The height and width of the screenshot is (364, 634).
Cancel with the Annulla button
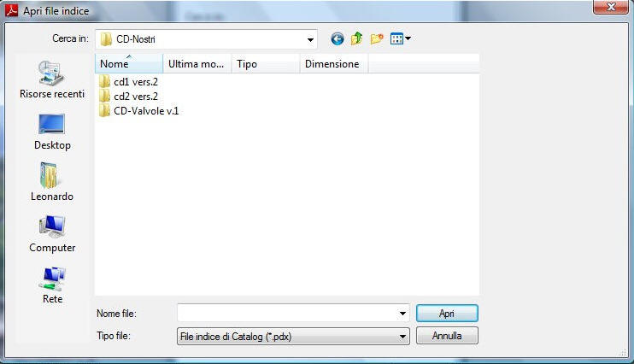point(447,336)
